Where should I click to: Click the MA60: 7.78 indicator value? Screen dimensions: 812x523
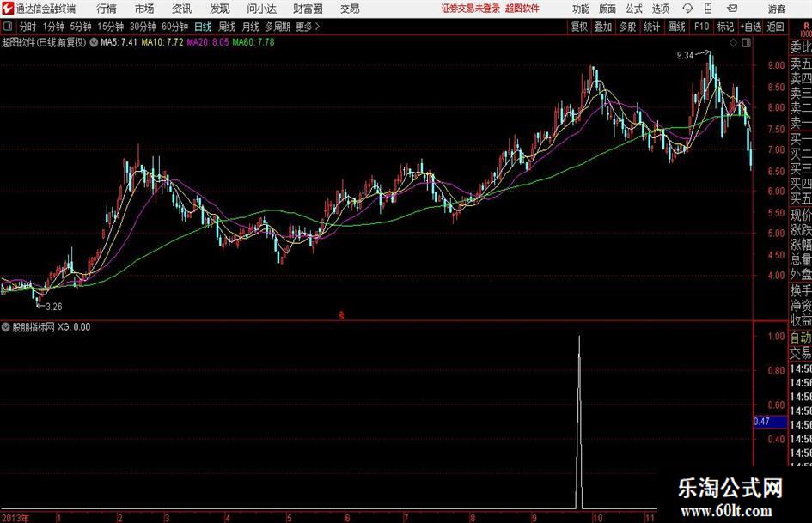tap(253, 42)
